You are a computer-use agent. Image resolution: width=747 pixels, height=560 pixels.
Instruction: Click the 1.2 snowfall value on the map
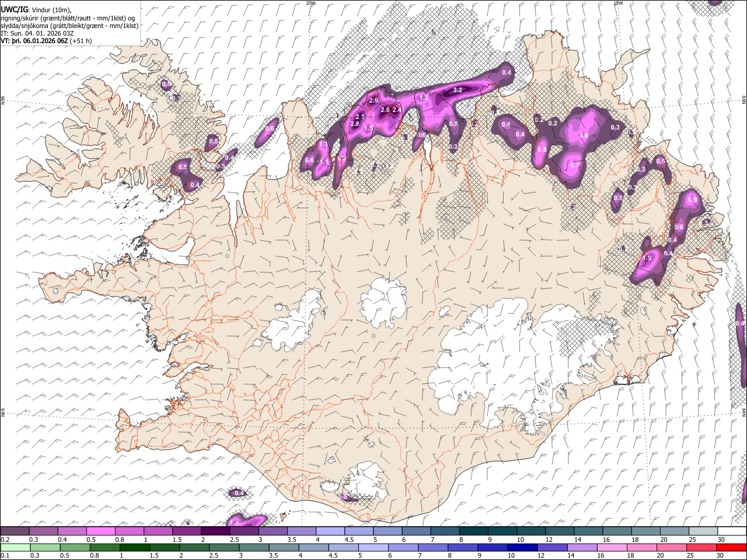(424, 97)
